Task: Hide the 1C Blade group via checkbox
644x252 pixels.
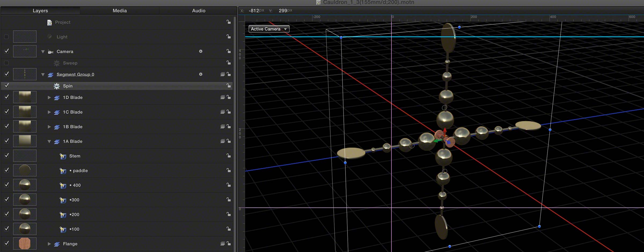Action: point(6,112)
